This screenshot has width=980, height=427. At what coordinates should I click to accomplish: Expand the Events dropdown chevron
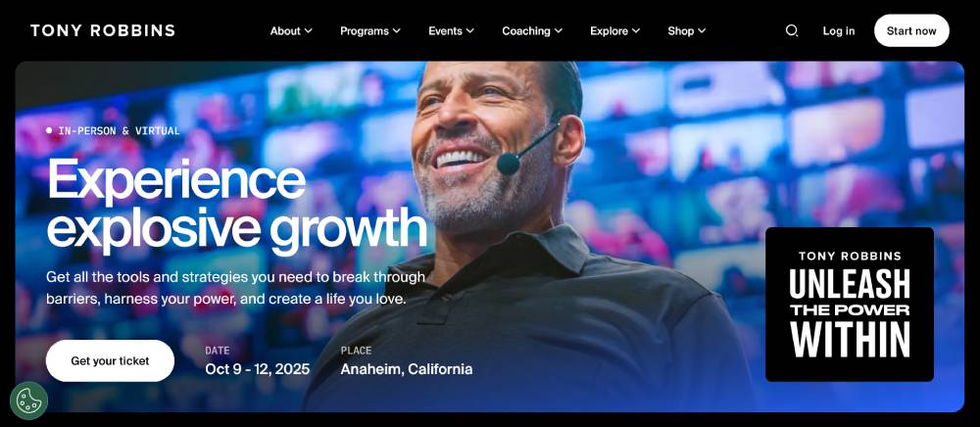470,30
